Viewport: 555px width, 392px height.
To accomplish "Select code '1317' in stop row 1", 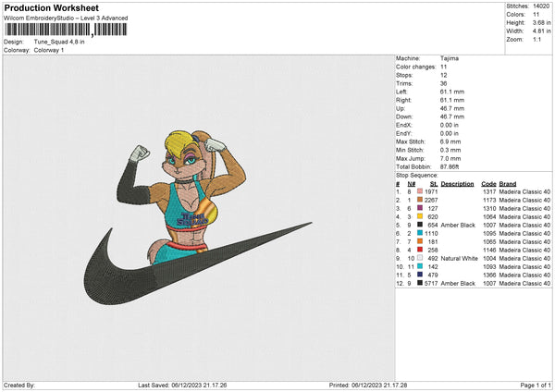I will click(x=489, y=191).
